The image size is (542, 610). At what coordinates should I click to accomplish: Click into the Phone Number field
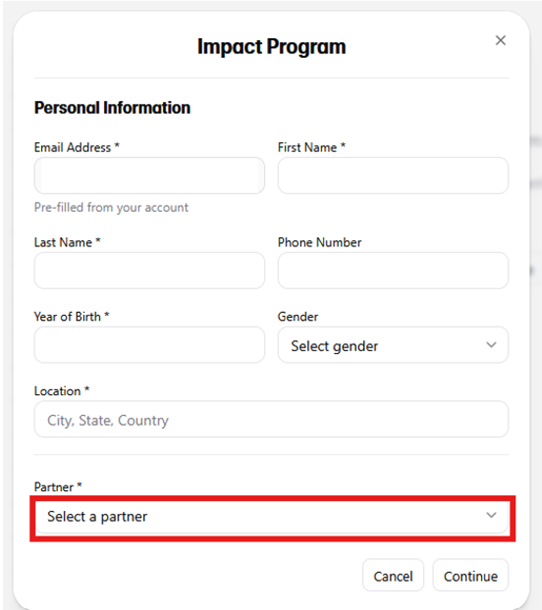393,270
